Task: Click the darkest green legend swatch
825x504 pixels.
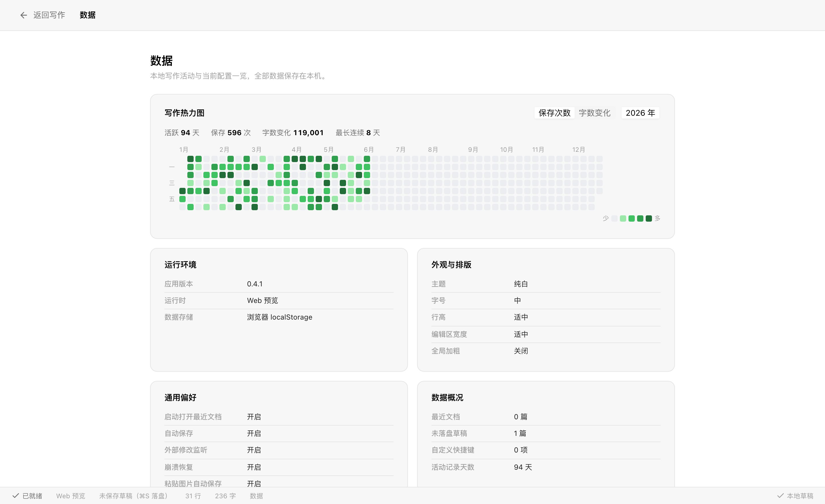Action: [649, 218]
